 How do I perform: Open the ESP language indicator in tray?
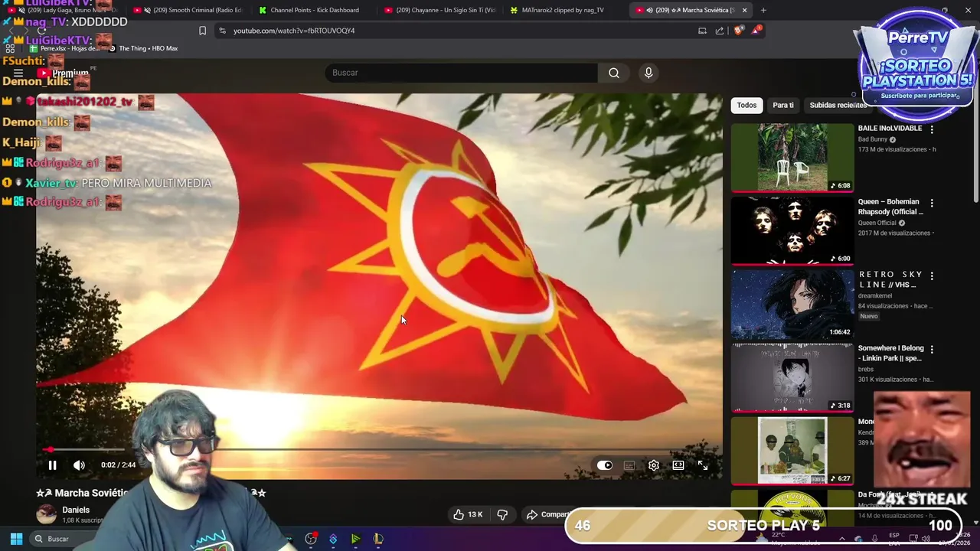pos(894,539)
